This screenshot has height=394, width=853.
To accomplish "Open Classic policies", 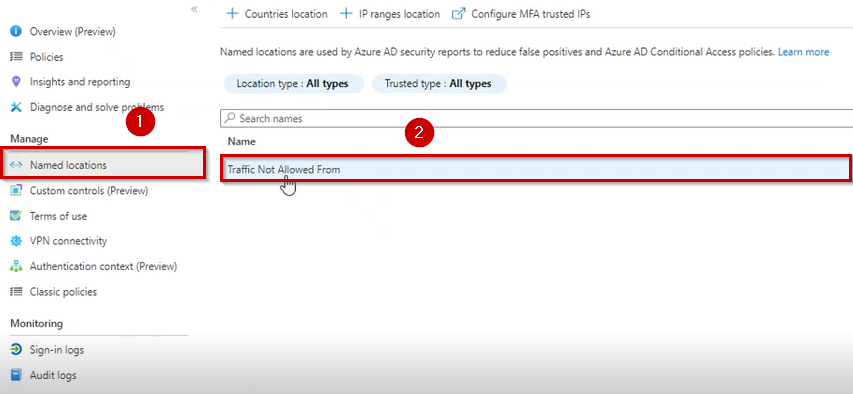I will tap(63, 292).
